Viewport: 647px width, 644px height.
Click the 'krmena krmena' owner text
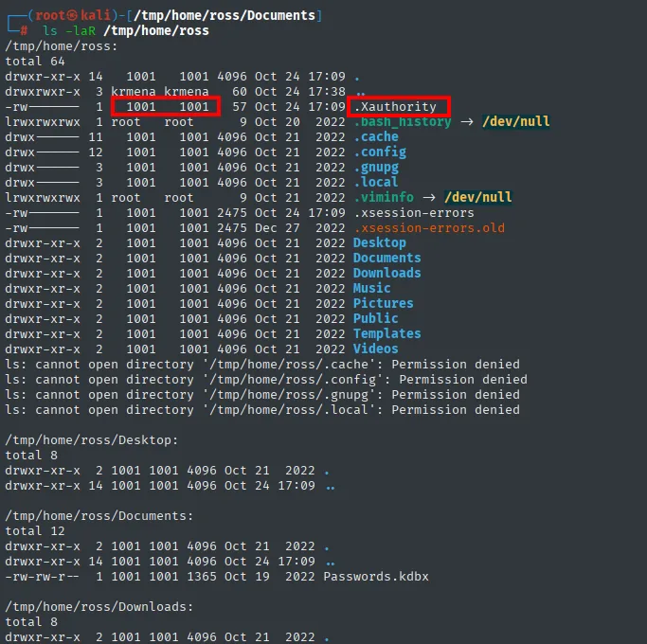pos(160,92)
